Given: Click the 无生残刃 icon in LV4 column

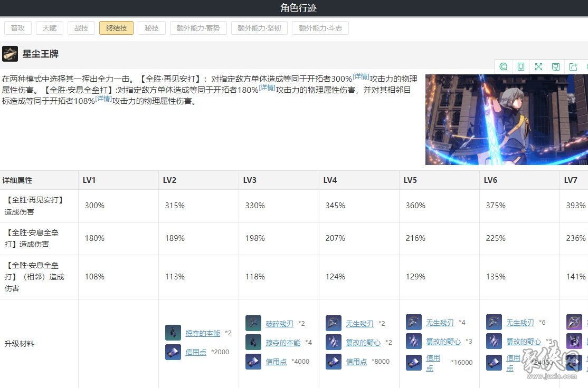Looking at the screenshot, I should (x=334, y=323).
